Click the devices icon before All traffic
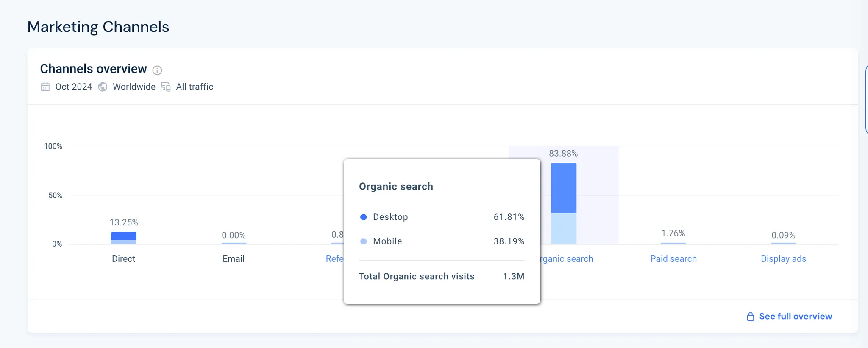Screen dimensions: 868x348 click(x=166, y=87)
